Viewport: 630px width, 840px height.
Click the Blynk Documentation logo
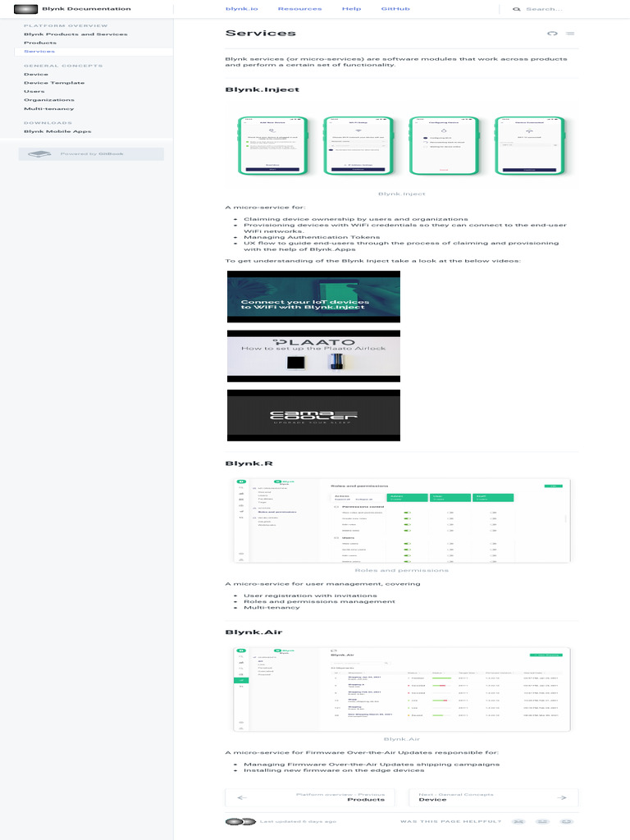tap(25, 8)
